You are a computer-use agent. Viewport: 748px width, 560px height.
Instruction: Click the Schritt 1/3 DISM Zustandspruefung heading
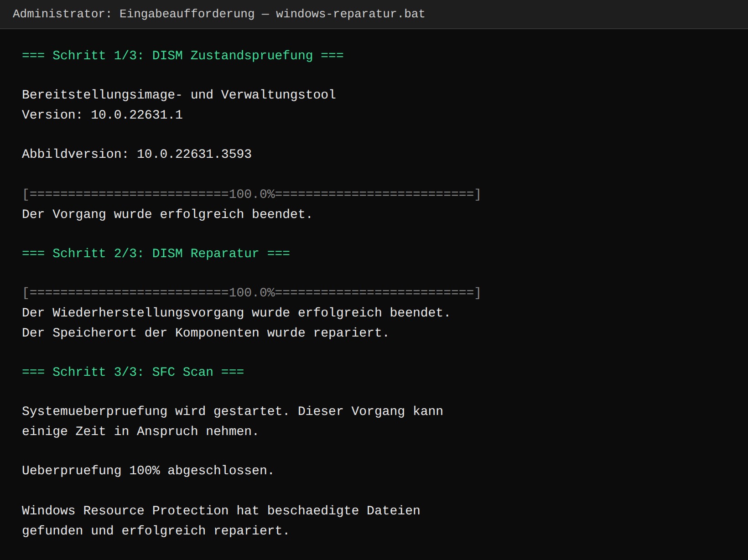click(182, 55)
